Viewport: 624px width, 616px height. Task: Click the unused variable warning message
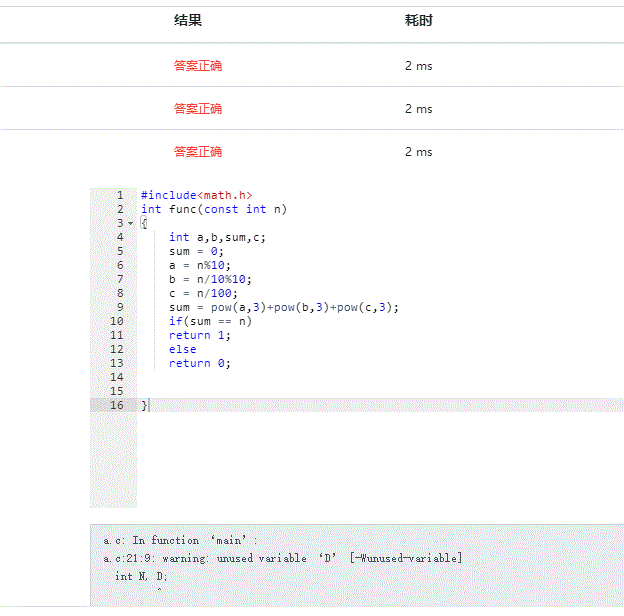(x=282, y=558)
